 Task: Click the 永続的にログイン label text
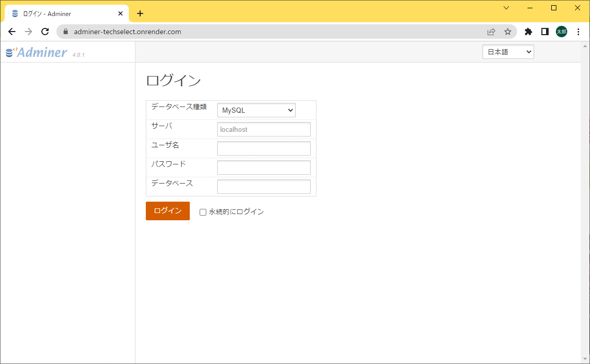(236, 212)
